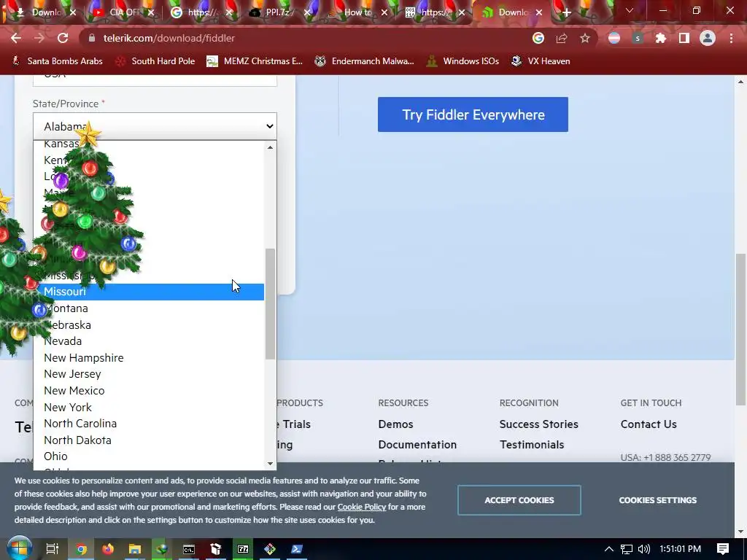Viewport: 747px width, 560px height.
Task: Open Testimonials footer link
Action: [532, 444]
